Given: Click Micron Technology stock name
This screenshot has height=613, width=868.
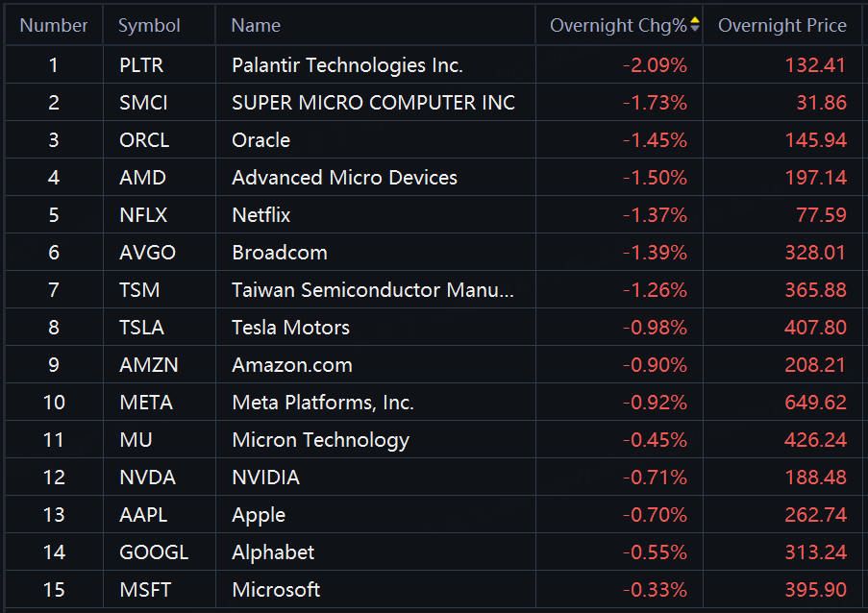Looking at the screenshot, I should pyautogui.click(x=320, y=440).
